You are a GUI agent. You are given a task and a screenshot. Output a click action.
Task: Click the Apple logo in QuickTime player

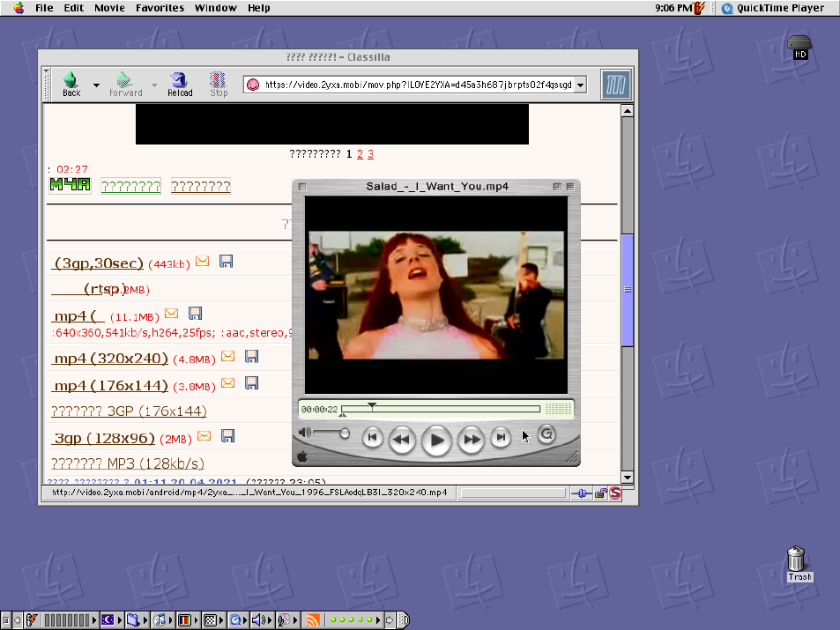302,456
